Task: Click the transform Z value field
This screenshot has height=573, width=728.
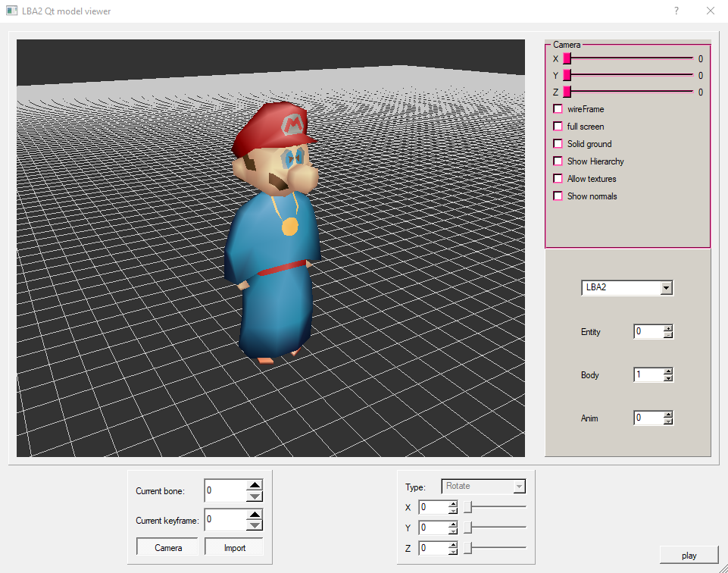Action: pos(433,548)
